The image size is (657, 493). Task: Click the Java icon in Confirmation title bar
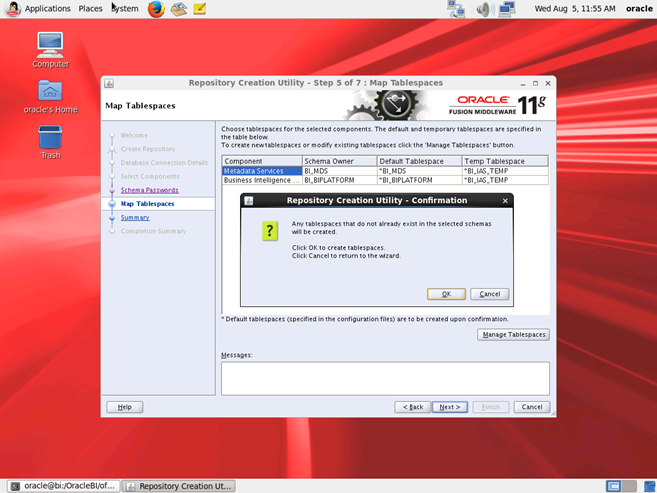pyautogui.click(x=248, y=201)
